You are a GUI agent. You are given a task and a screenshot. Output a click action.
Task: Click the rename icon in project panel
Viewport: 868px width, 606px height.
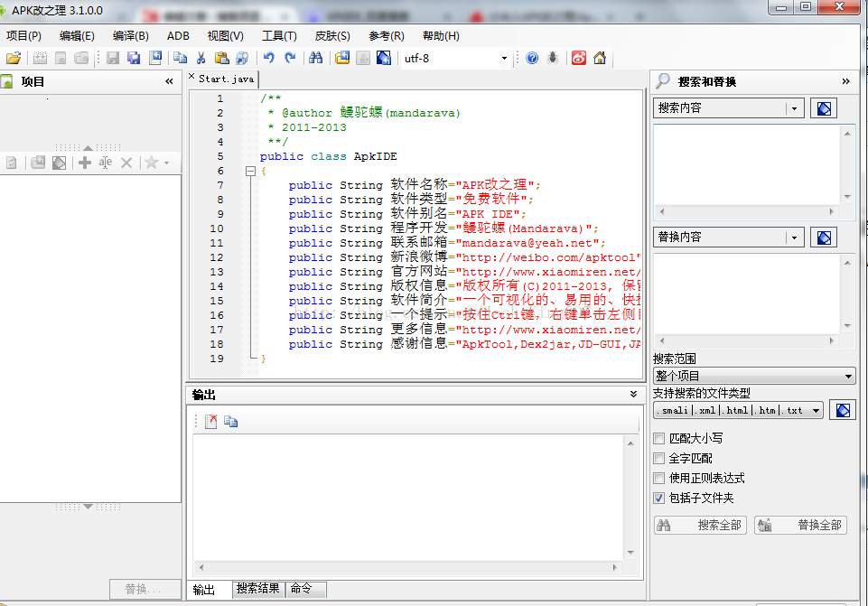[x=105, y=163]
